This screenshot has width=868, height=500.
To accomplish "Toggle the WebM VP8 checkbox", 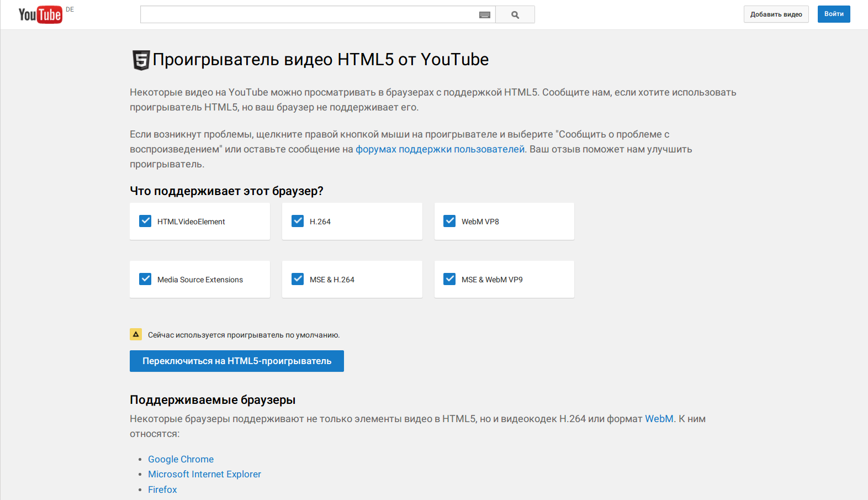I will pos(450,221).
